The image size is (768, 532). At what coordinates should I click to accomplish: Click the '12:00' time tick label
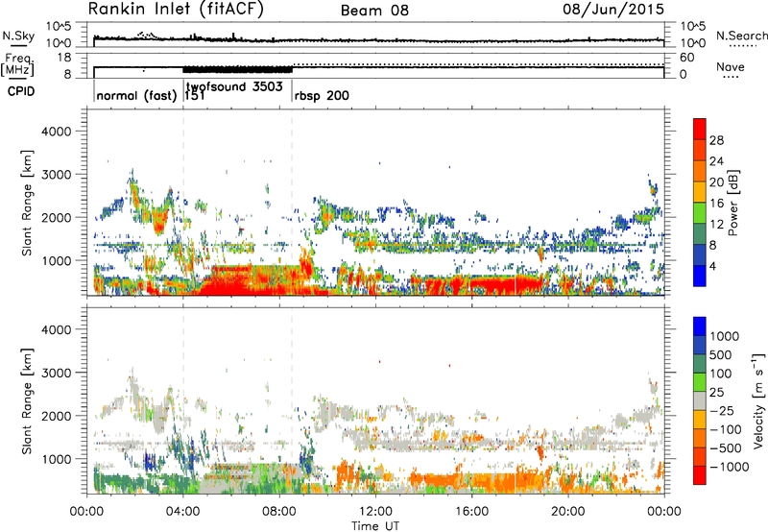click(375, 512)
